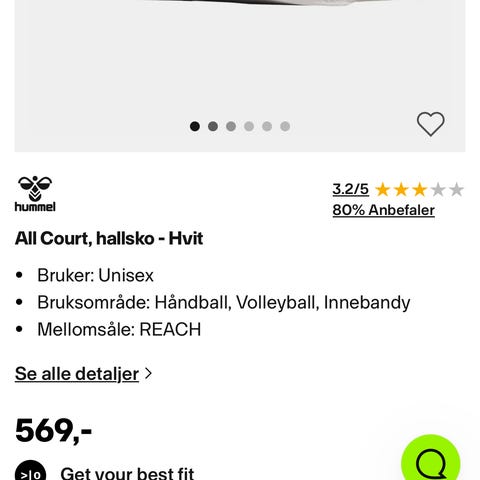Go to the last image dot
Viewport: 480px width, 480px height.
tap(285, 126)
